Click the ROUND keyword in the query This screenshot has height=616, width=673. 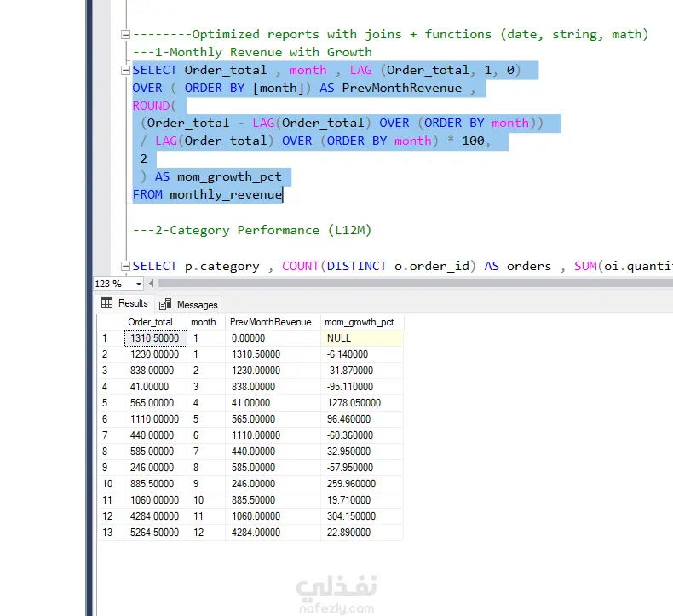[x=151, y=106]
